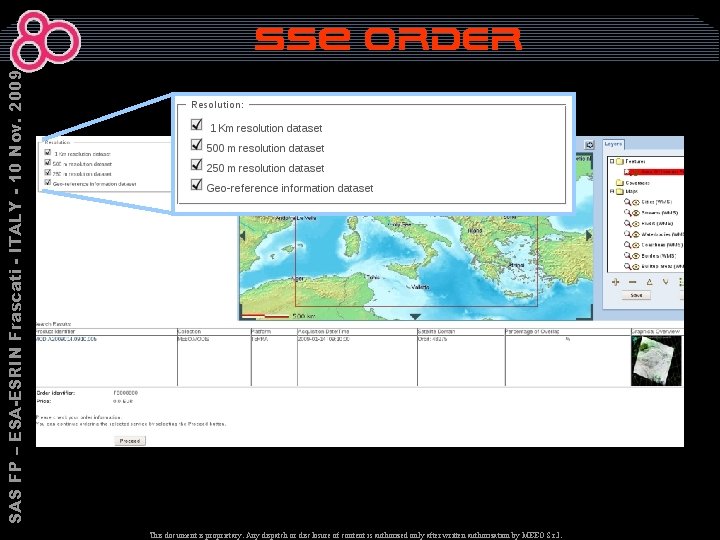
Task: Click the minus remove-layer icon under Layers tree
Action: tap(632, 282)
